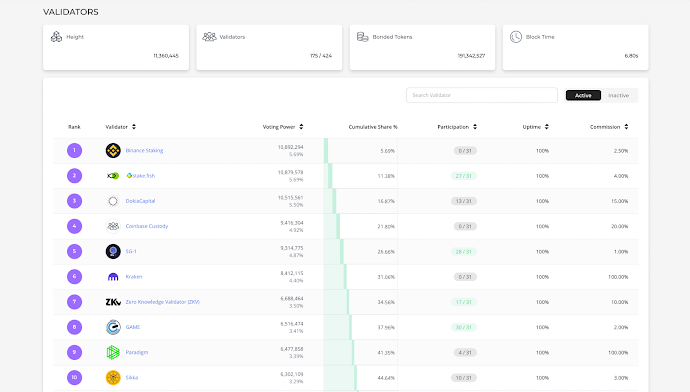Click the rank 6 purple badge
The width and height of the screenshot is (690, 392).
(74, 277)
